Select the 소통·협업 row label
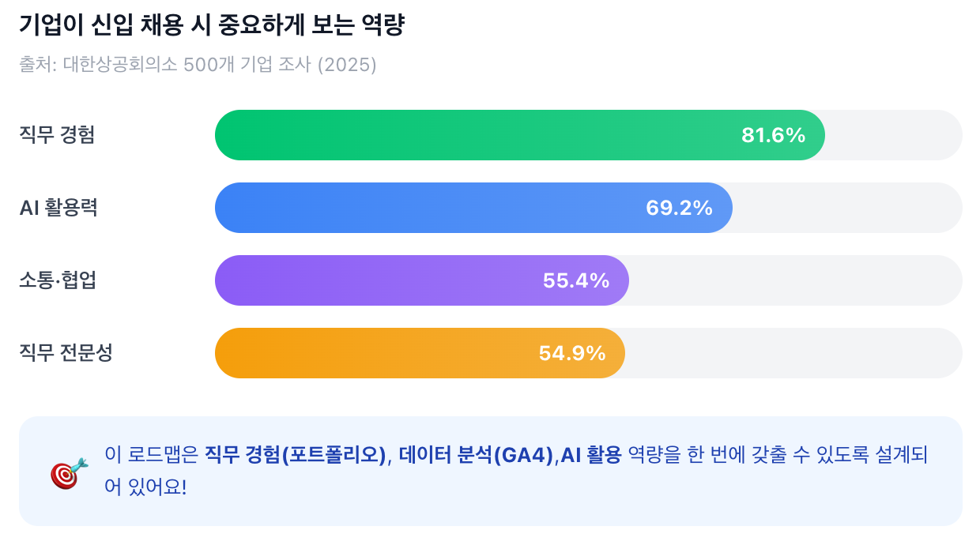 58,280
